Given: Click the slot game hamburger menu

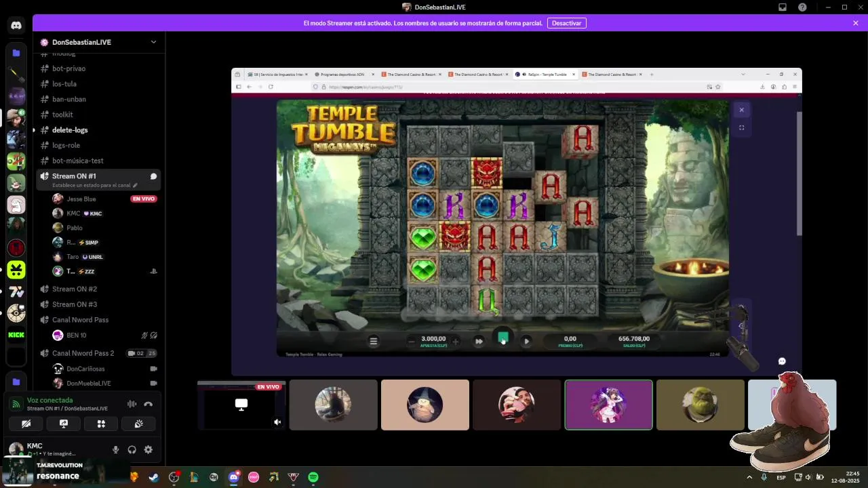Looking at the screenshot, I should pyautogui.click(x=373, y=341).
